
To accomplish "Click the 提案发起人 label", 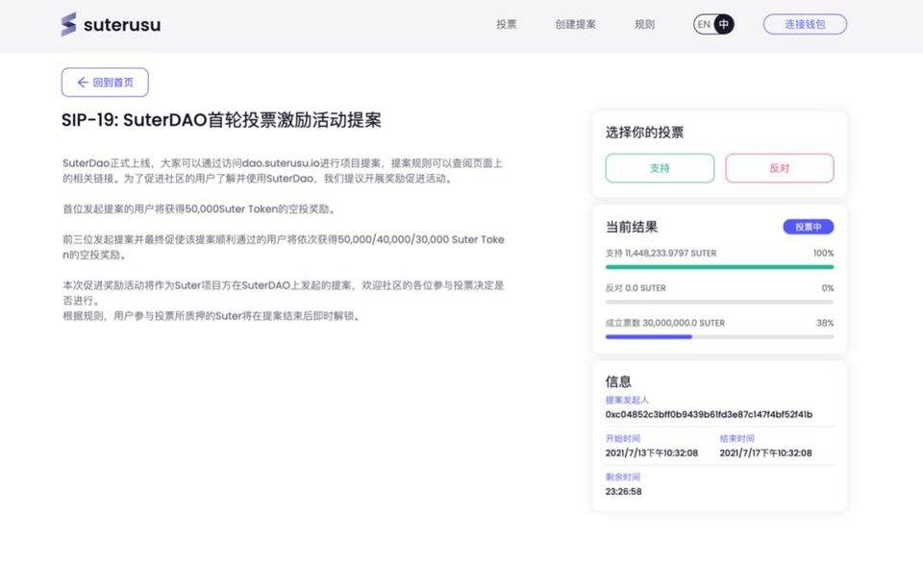I will 627,400.
